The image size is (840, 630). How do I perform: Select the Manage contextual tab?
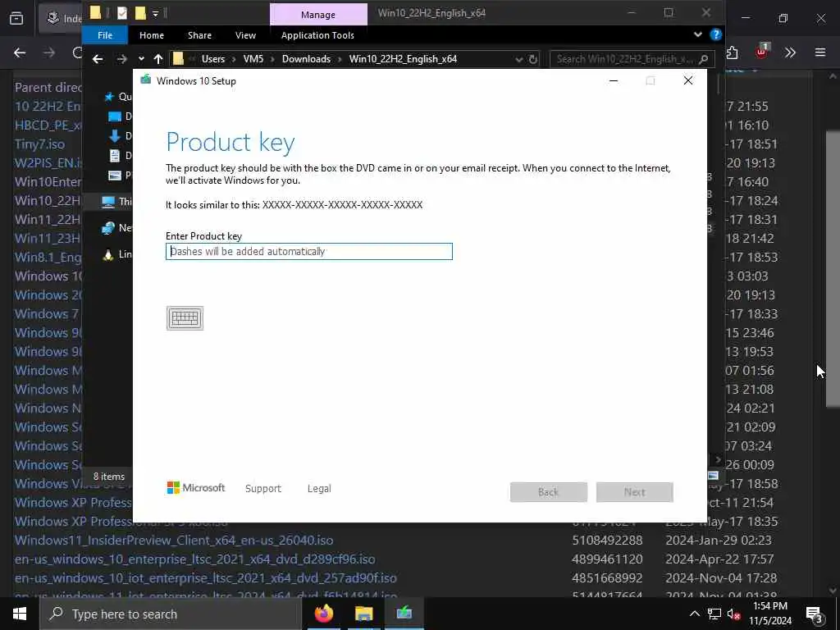pos(318,15)
